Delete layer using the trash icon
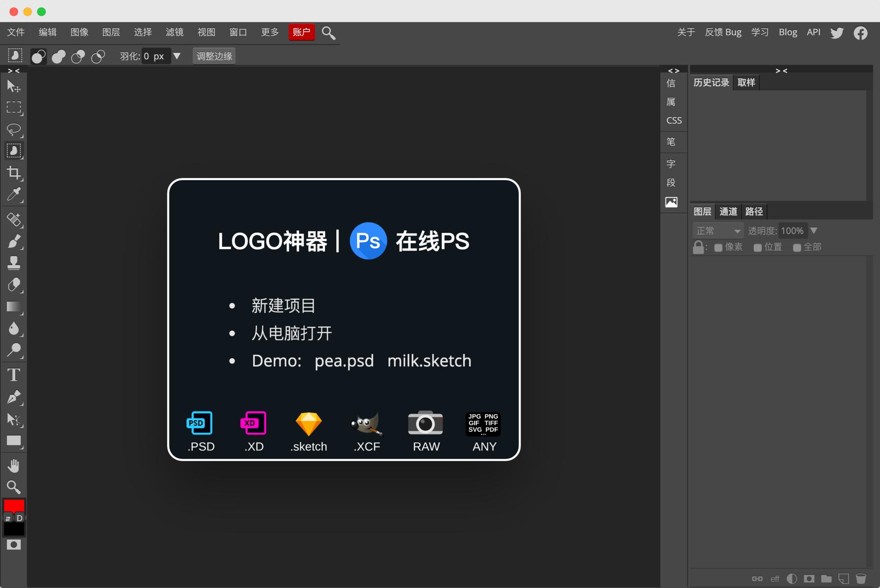This screenshot has width=880, height=588. click(862, 578)
